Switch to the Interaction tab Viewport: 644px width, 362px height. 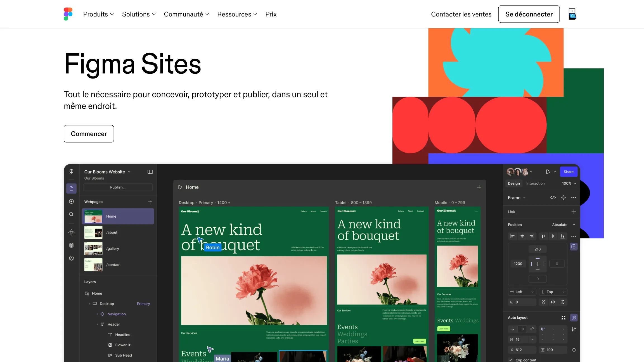[535, 183]
